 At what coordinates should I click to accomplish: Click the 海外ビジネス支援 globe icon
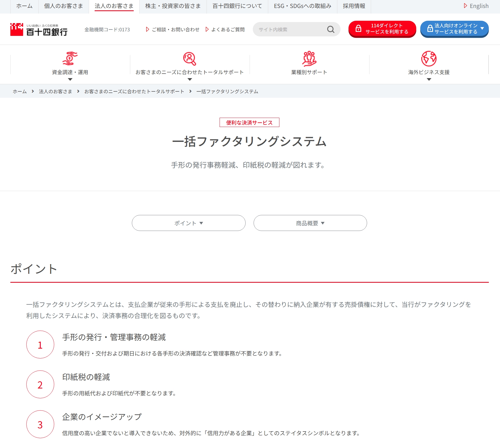(x=428, y=58)
